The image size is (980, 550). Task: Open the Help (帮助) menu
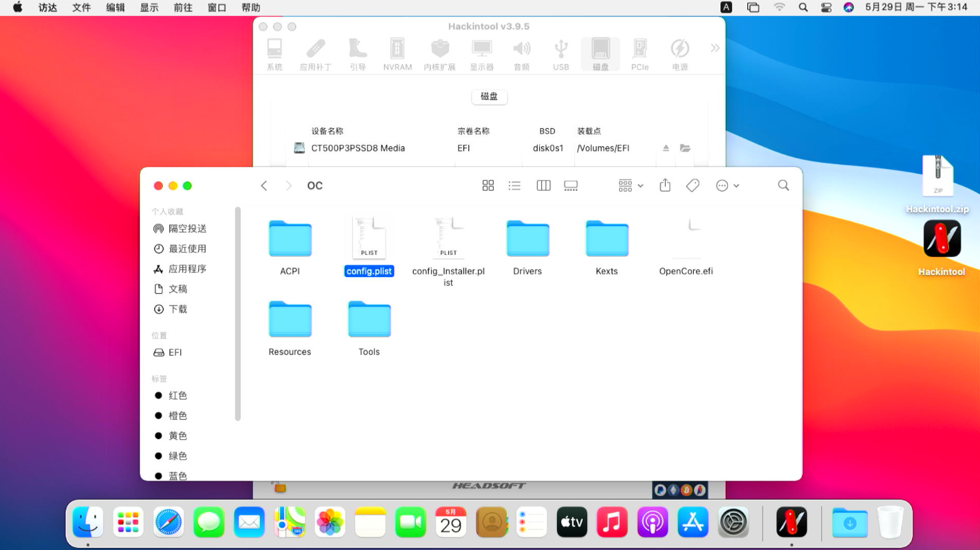pos(251,7)
